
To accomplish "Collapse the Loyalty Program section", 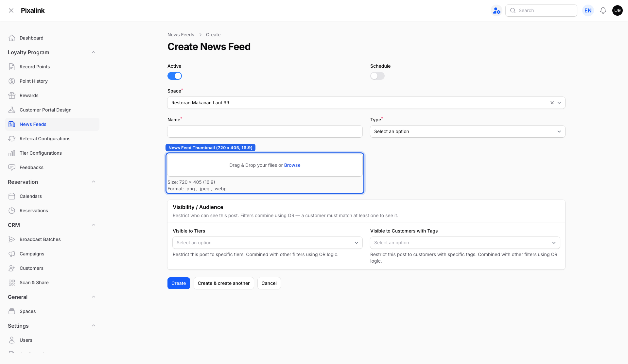I will (94, 52).
